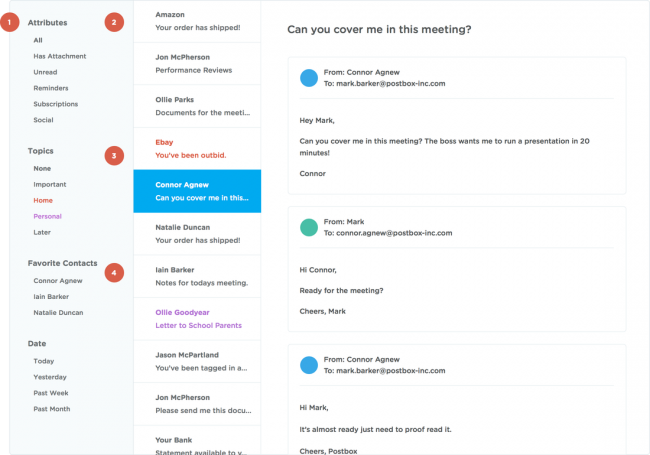Click Mark's green avatar circle
650x455 pixels.
(x=309, y=226)
